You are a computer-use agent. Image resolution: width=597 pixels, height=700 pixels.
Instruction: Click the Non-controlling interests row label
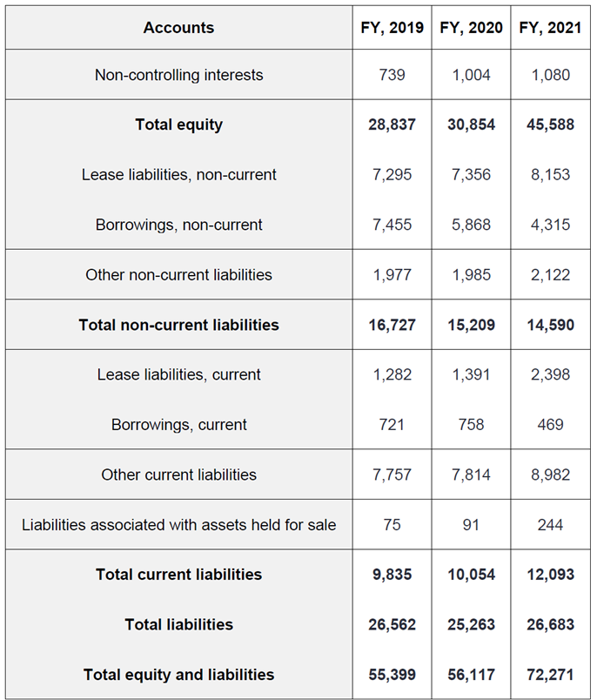(178, 75)
